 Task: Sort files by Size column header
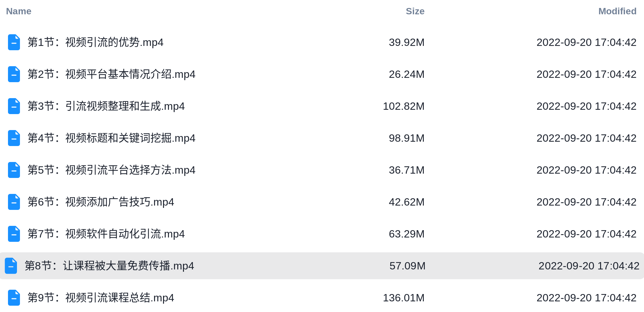tap(415, 11)
